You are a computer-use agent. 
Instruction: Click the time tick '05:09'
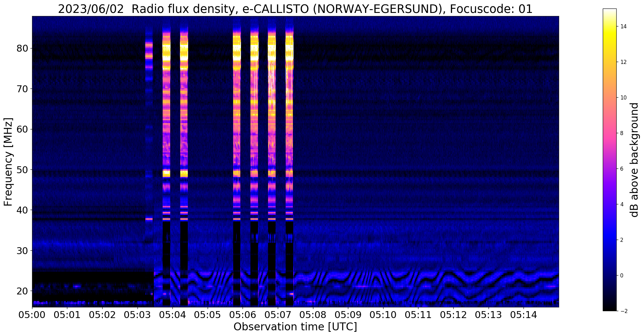tap(348, 314)
